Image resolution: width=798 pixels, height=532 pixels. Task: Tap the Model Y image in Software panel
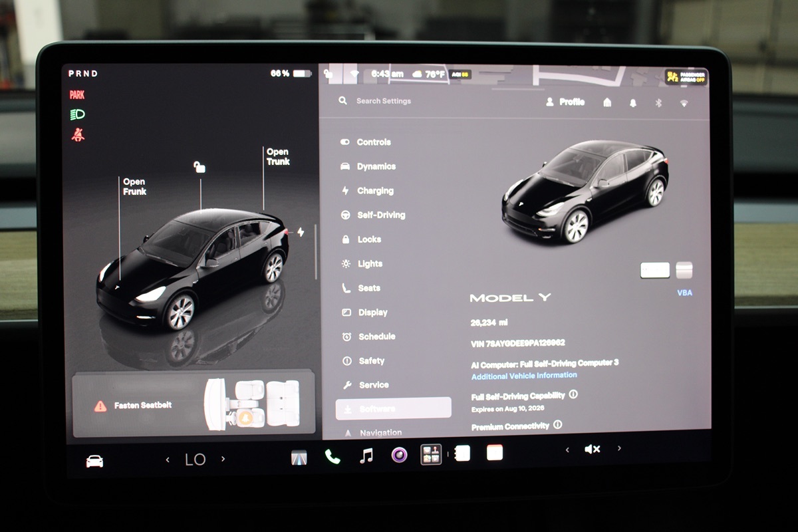click(585, 192)
